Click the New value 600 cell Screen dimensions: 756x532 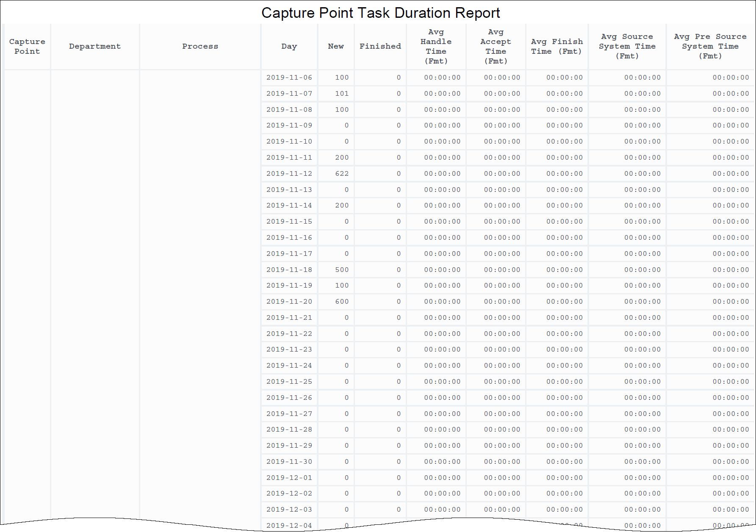pyautogui.click(x=341, y=302)
